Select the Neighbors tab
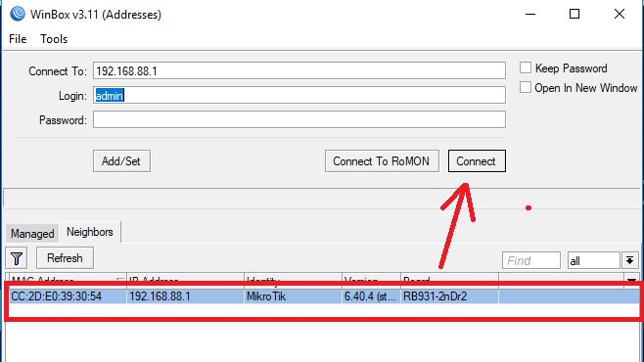The height and width of the screenshot is (362, 644). (x=89, y=232)
